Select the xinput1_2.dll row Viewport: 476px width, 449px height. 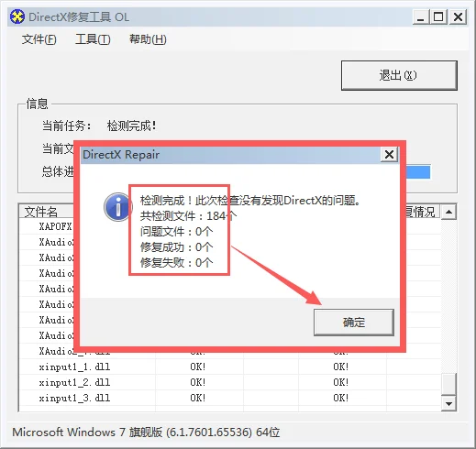[230, 382]
